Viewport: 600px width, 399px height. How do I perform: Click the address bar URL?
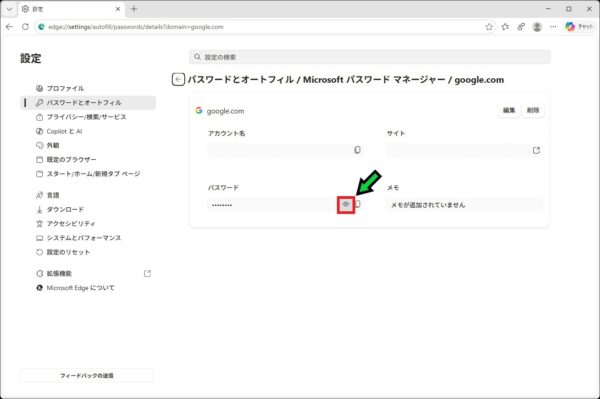136,27
